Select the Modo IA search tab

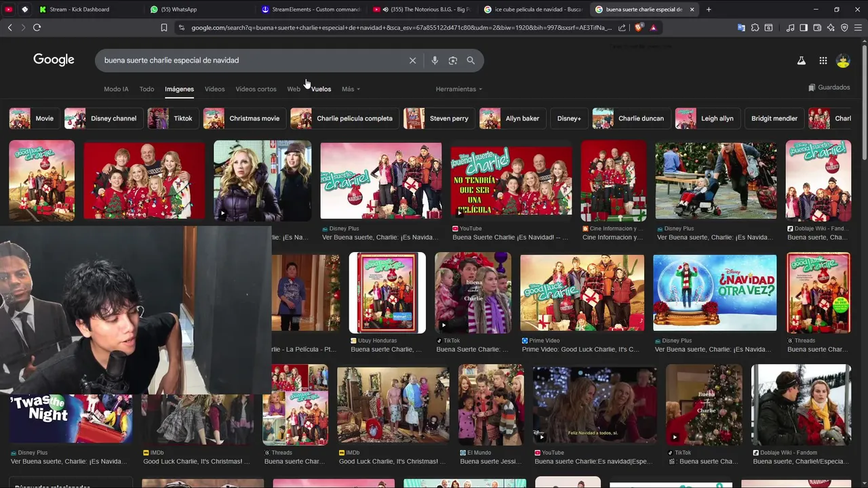(116, 89)
